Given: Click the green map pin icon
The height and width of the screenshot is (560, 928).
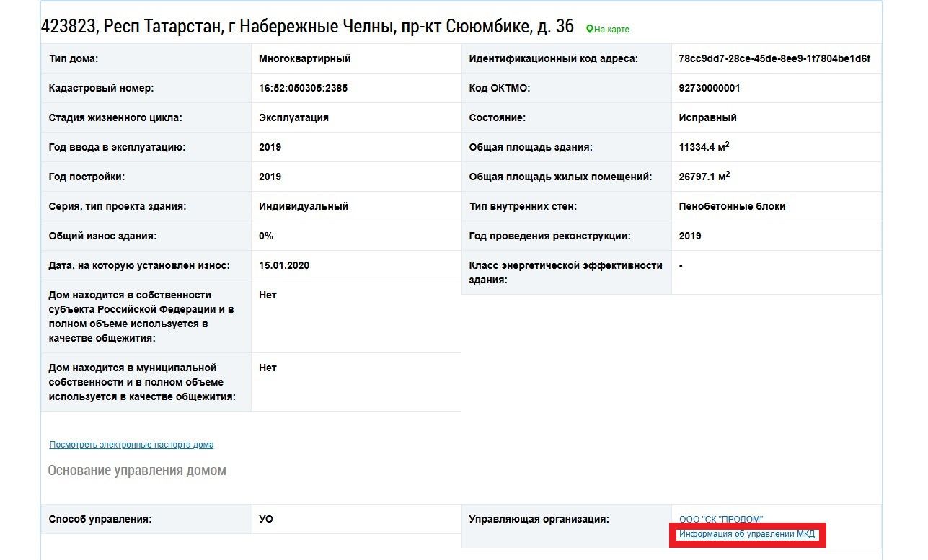Looking at the screenshot, I should [589, 30].
